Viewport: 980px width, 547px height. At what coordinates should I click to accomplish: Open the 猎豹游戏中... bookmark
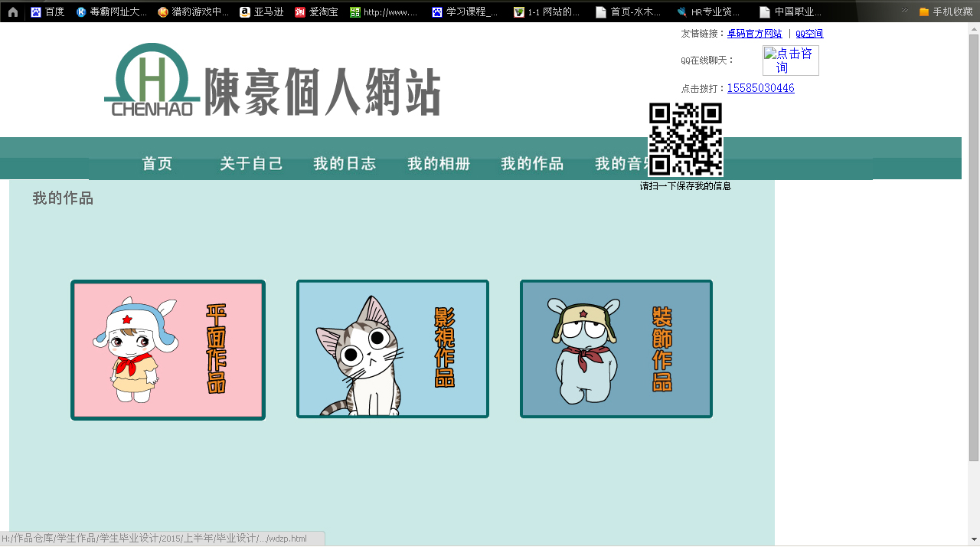point(193,12)
